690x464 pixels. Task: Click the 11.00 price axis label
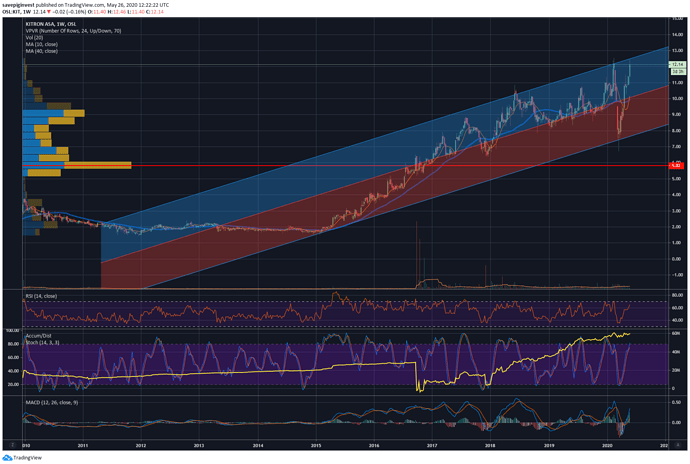pos(677,82)
